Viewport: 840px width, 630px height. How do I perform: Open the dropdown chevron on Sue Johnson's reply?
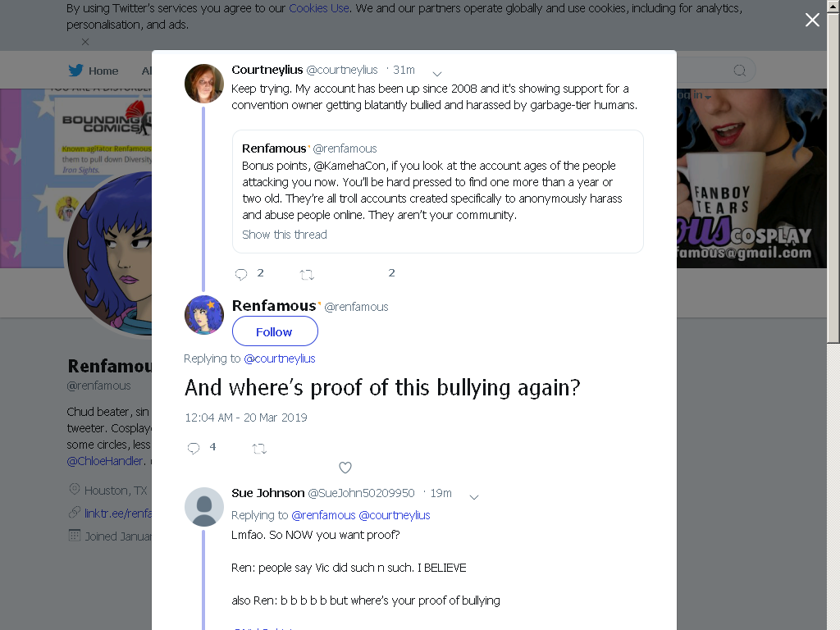(474, 497)
